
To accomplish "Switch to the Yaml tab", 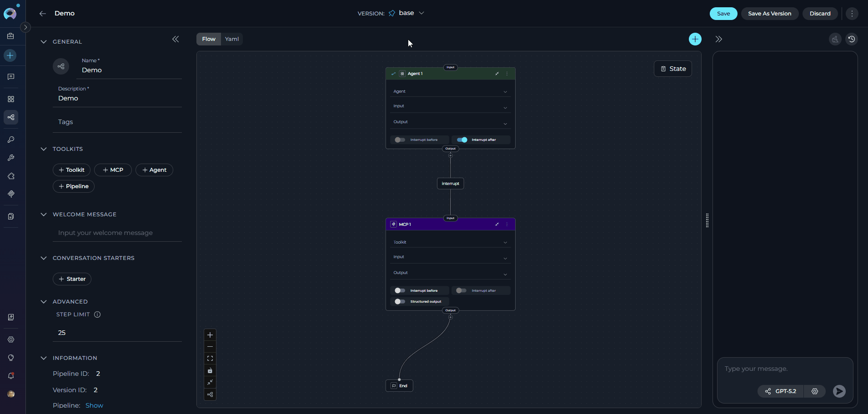I will 231,39.
